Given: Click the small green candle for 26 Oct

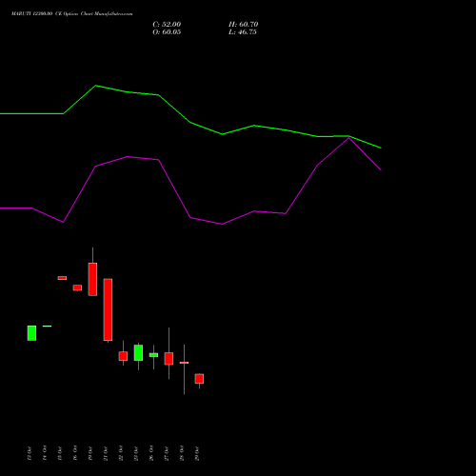Looking at the screenshot, I should pyautogui.click(x=153, y=355).
